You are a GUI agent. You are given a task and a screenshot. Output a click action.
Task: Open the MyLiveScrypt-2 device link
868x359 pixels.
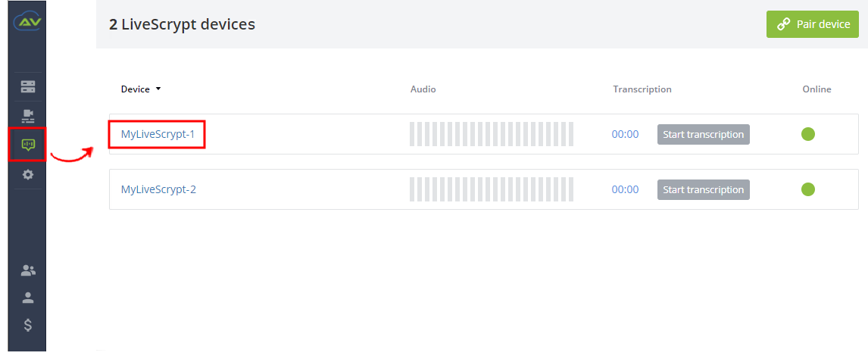click(158, 189)
